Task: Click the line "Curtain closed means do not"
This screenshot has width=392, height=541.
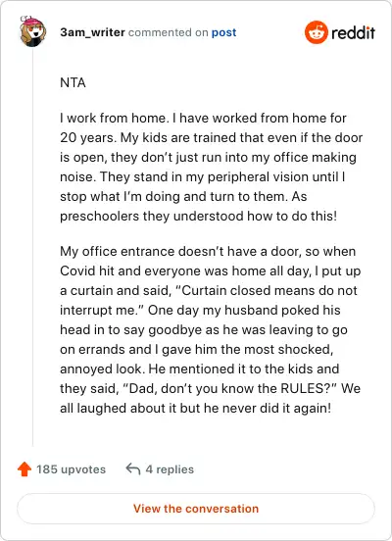Action: click(x=209, y=290)
